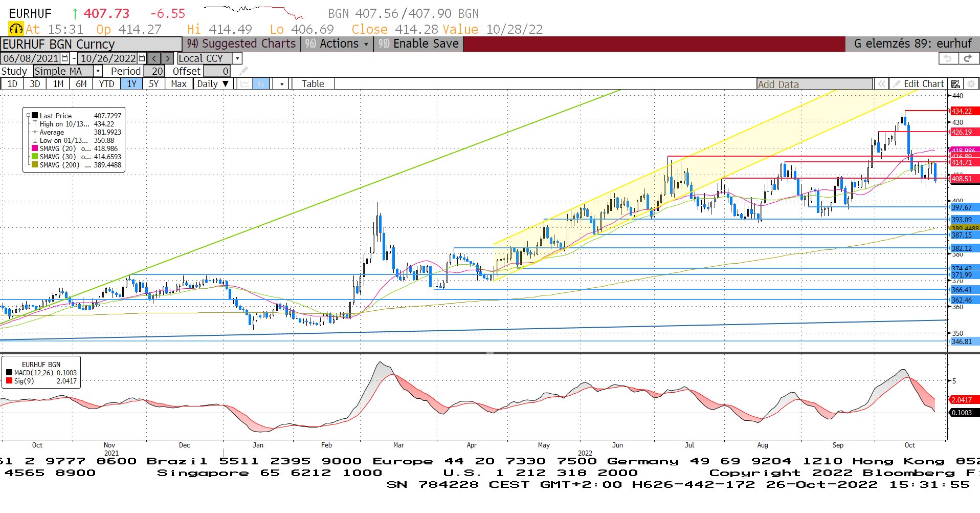Click the 426.19 red price level label
Viewport: 980px width, 513px height.
pos(964,132)
